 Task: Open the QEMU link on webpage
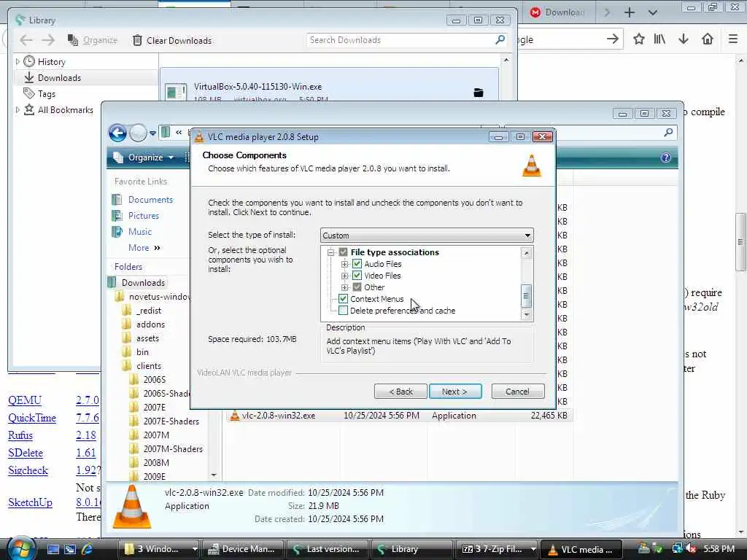pyautogui.click(x=25, y=400)
